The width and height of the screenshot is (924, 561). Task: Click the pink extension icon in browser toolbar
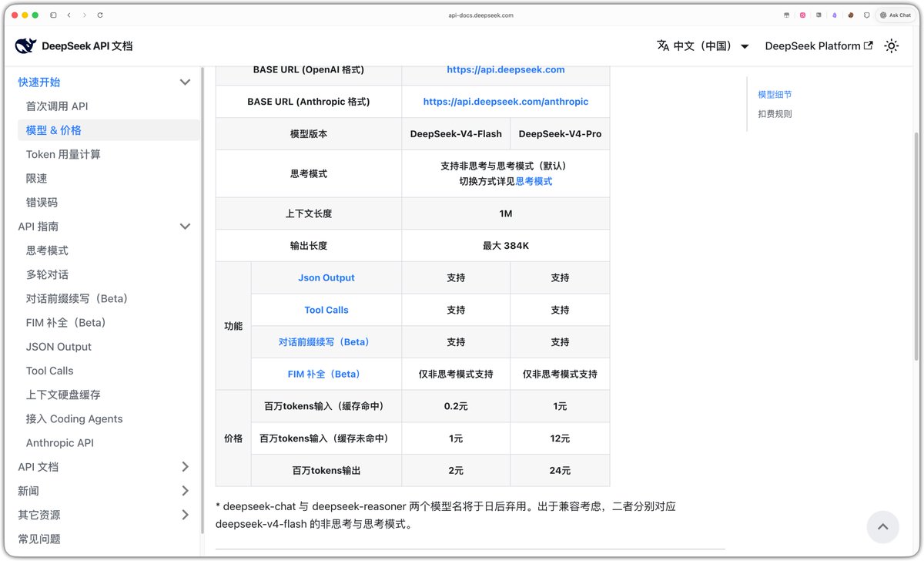coord(802,15)
